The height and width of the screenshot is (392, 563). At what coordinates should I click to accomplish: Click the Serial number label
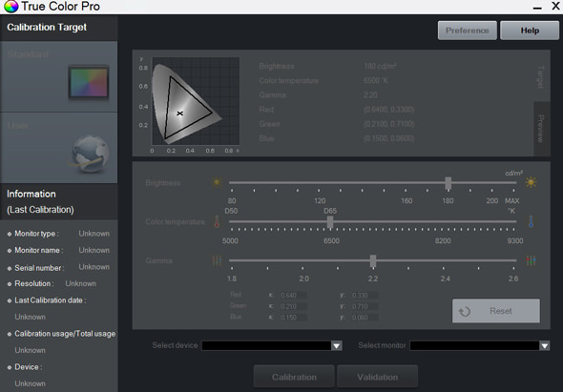pos(39,268)
